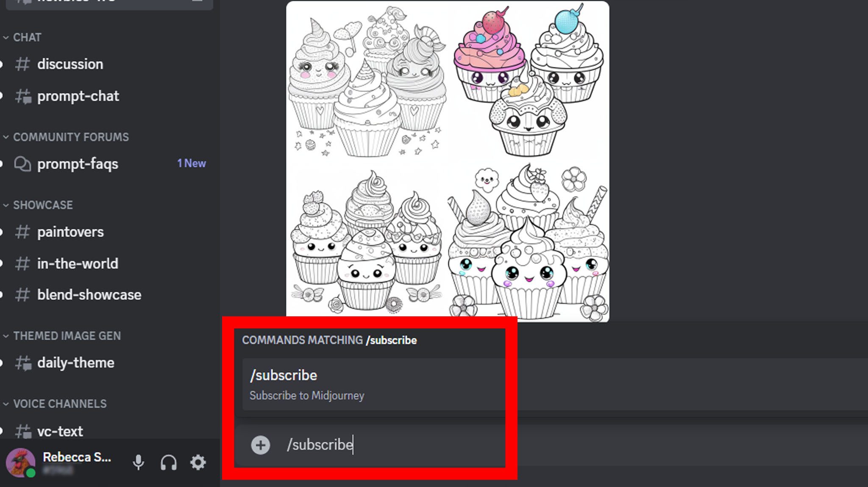868x487 pixels.
Task: Click the plus icon beside /subscribe
Action: [x=261, y=445]
